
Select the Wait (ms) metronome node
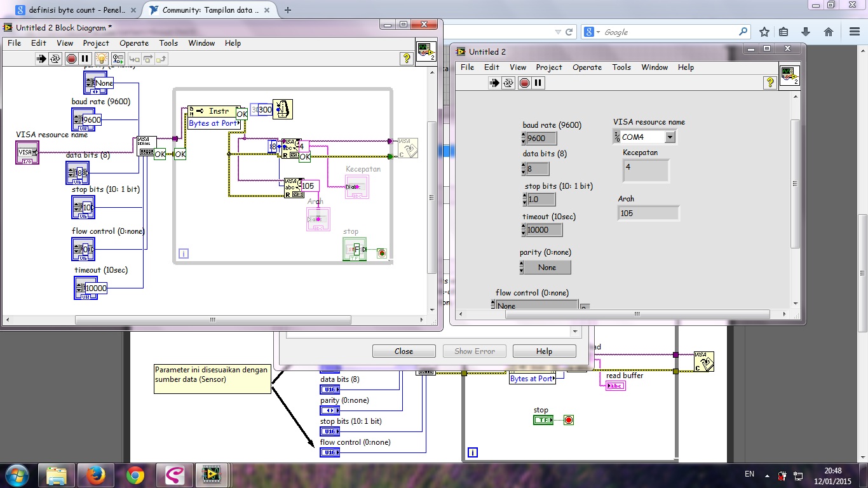[x=283, y=109]
